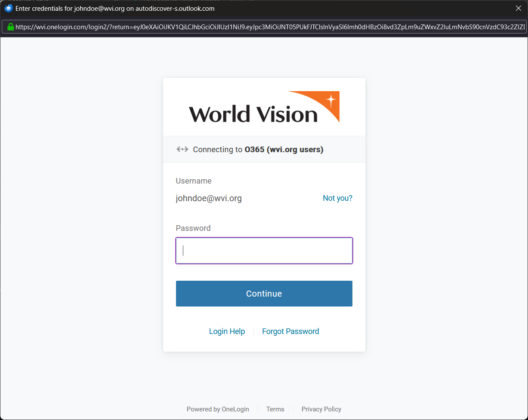Click the connecting arrows icon beside O365

(x=182, y=150)
